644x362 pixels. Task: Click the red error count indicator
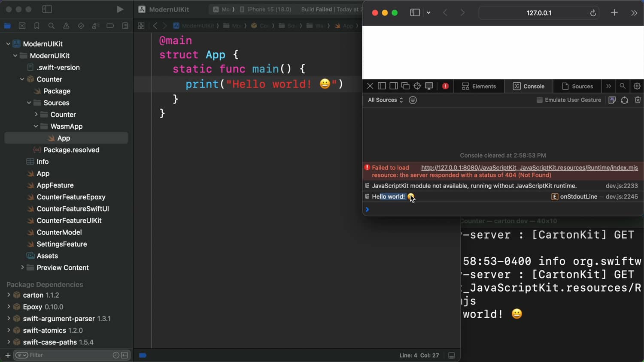[445, 86]
